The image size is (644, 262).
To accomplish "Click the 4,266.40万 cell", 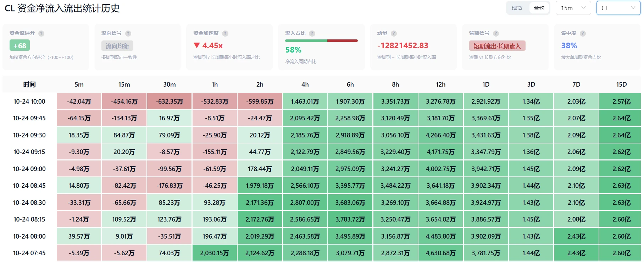I will click(x=440, y=135).
